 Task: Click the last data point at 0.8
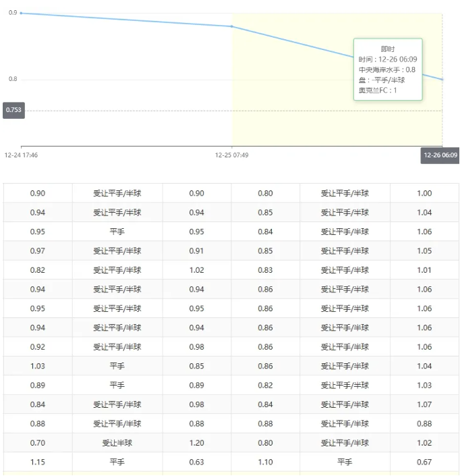pos(442,79)
